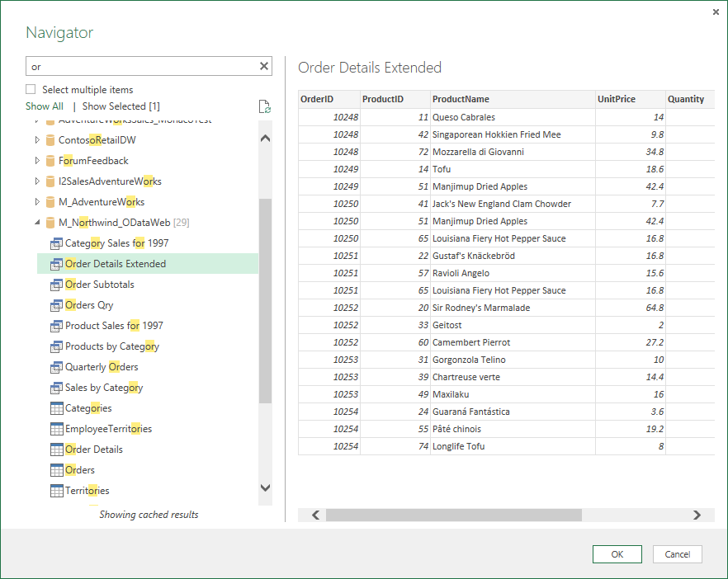
Task: Click the Categories table icon
Action: click(x=57, y=408)
